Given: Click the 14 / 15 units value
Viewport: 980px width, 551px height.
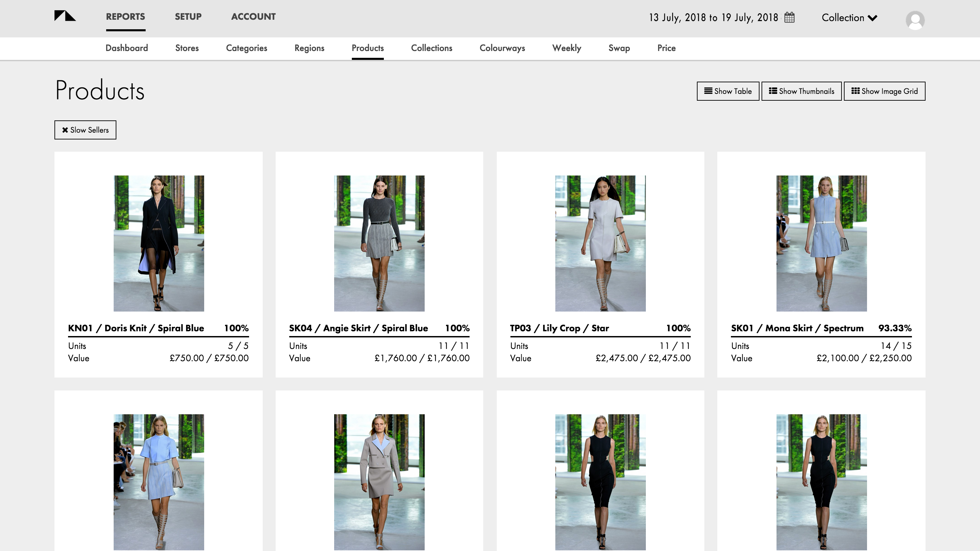Looking at the screenshot, I should tap(896, 346).
